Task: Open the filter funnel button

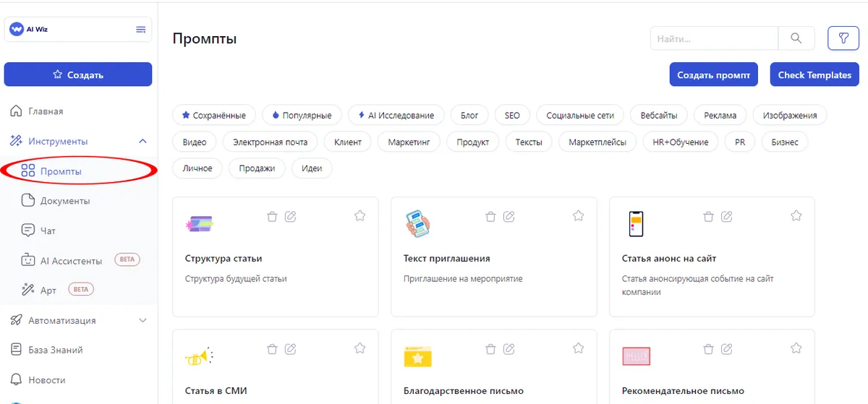Action: pyautogui.click(x=843, y=38)
